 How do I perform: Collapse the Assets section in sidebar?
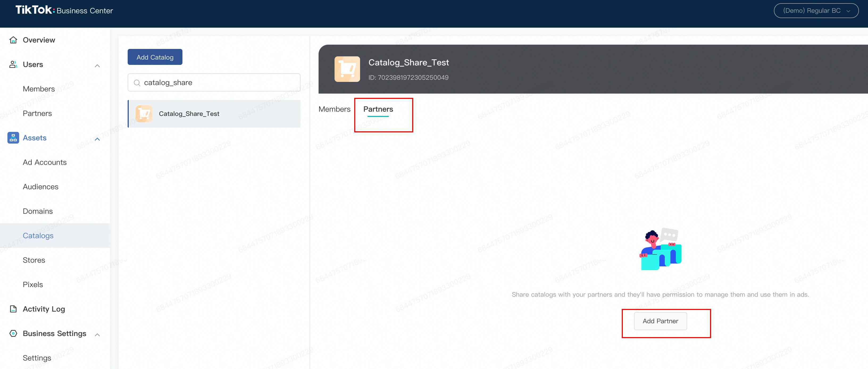97,139
